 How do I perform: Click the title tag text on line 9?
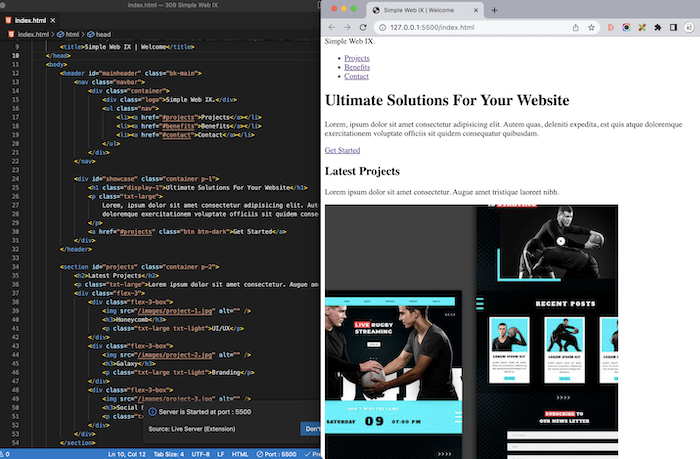tap(125, 47)
